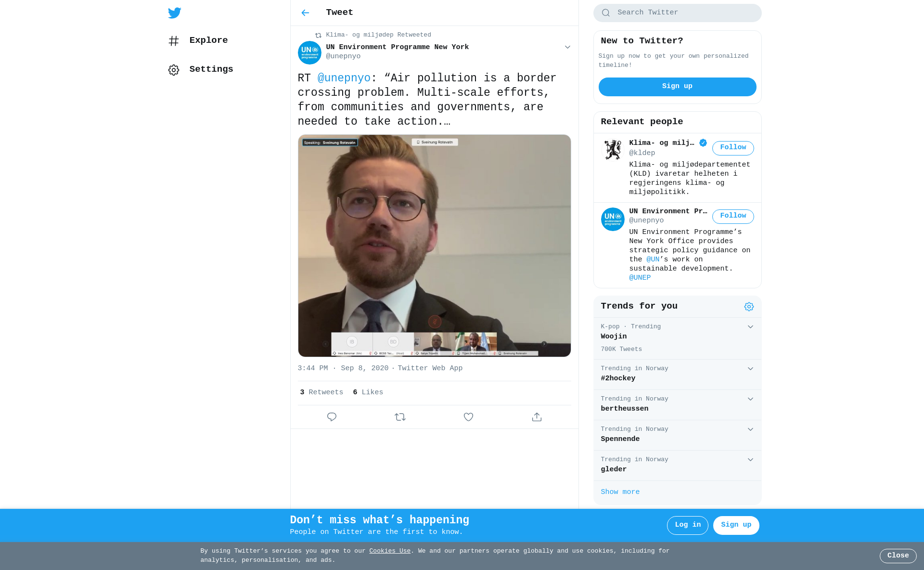Open Trends settings gear icon
924x570 pixels.
(x=748, y=307)
